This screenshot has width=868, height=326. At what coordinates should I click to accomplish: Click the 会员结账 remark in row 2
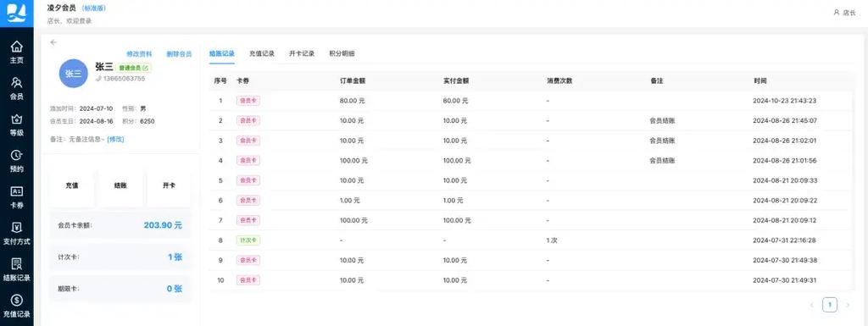662,120
